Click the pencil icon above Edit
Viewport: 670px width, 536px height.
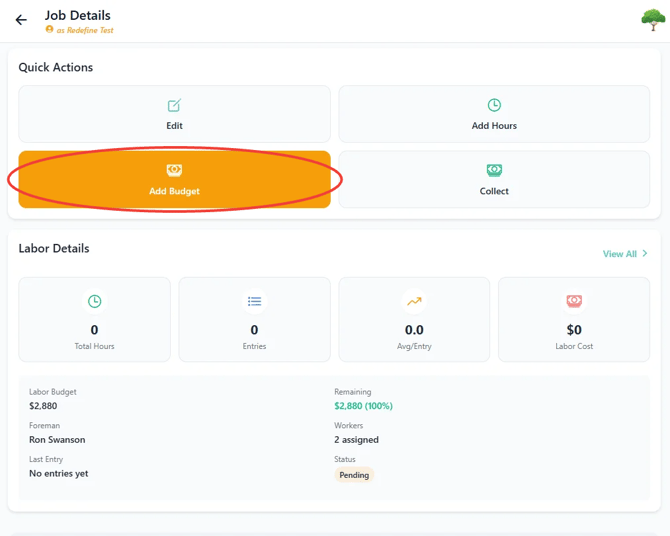point(174,105)
